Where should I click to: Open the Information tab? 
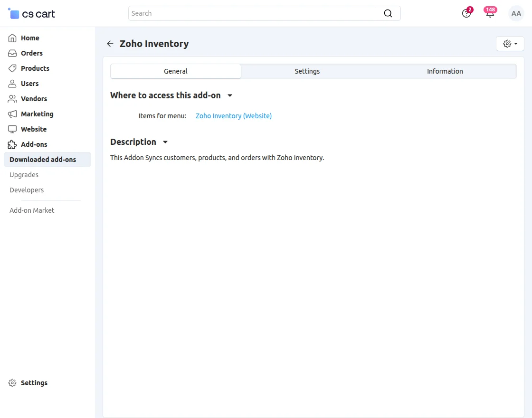445,71
